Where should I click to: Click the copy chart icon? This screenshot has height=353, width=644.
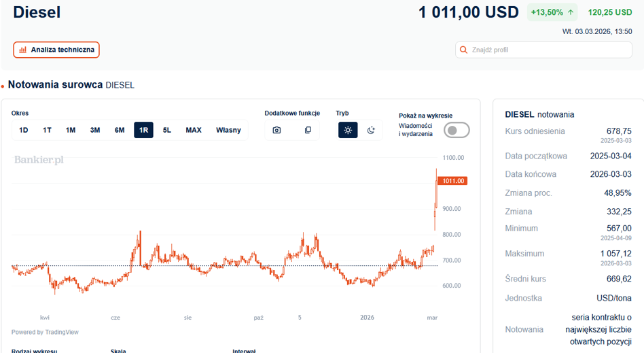click(x=308, y=130)
